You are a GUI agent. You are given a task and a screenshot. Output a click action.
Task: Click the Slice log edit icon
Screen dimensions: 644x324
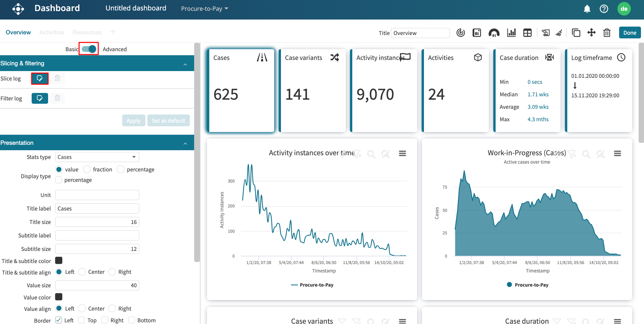pyautogui.click(x=40, y=78)
